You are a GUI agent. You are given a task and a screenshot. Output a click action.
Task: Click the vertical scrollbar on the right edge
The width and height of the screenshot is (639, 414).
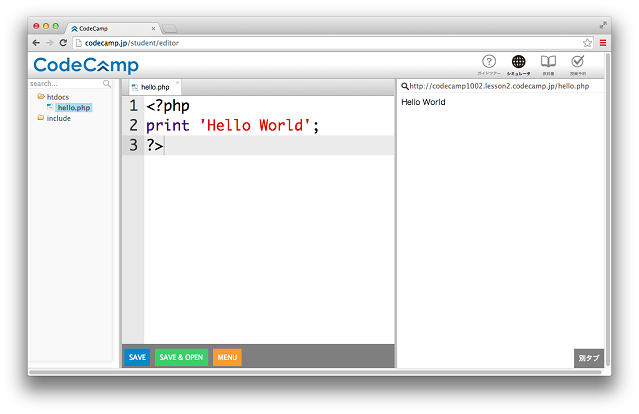click(x=608, y=210)
